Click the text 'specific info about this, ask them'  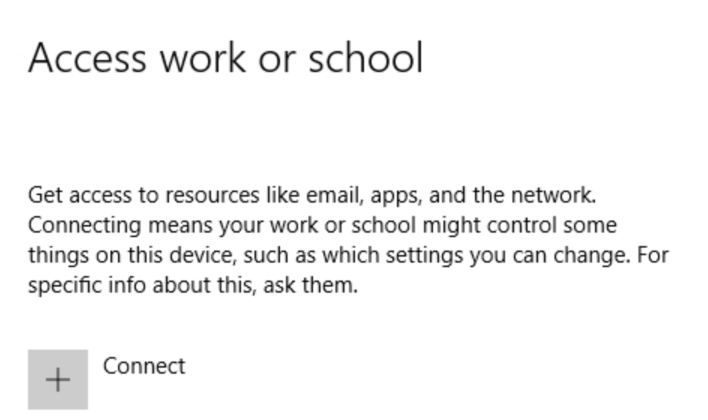tap(192, 285)
